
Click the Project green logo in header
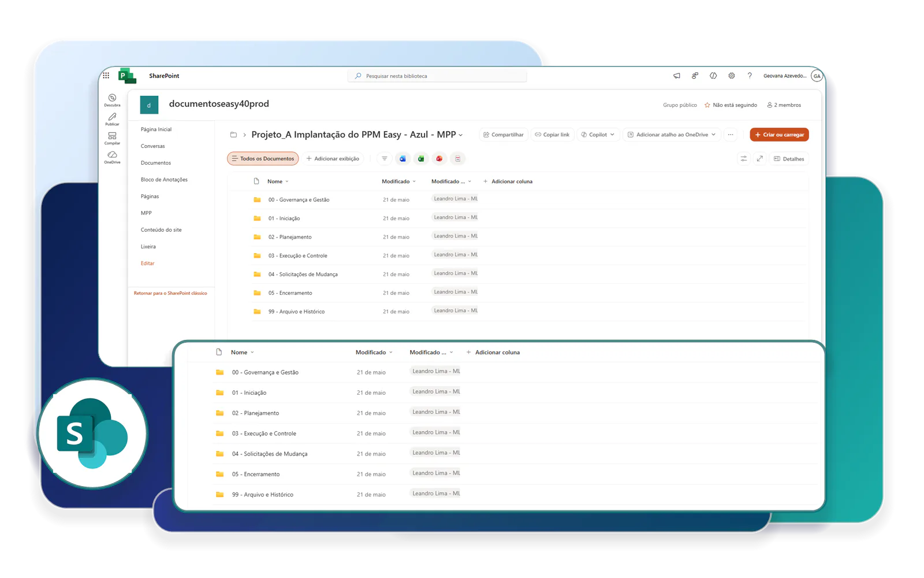[127, 76]
